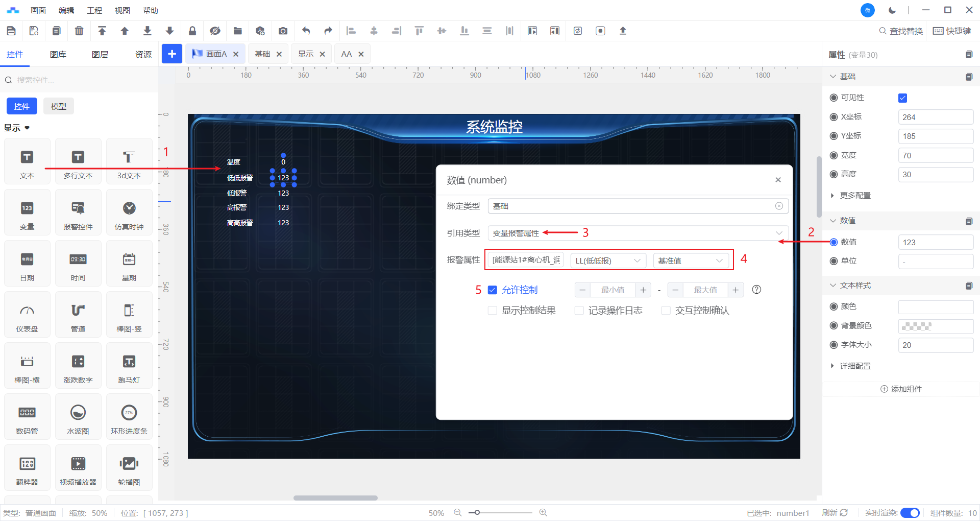This screenshot has width=980, height=521.
Task: Open the LL(低低报) dropdown
Action: pyautogui.click(x=608, y=260)
